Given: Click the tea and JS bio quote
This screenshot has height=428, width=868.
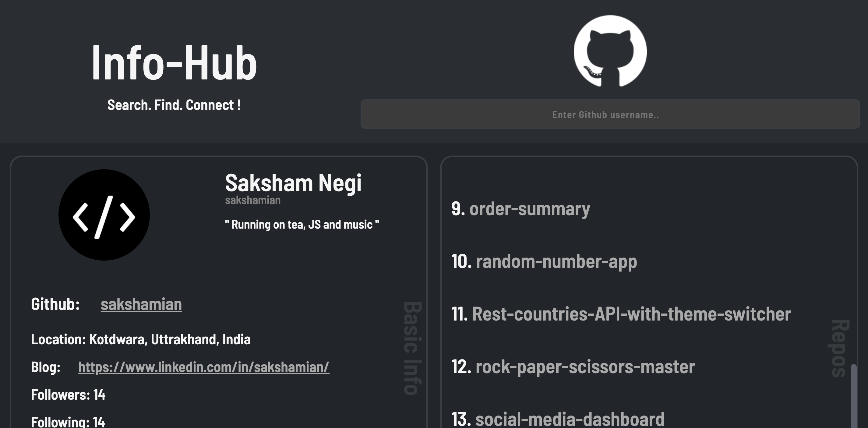Looking at the screenshot, I should pyautogui.click(x=303, y=225).
